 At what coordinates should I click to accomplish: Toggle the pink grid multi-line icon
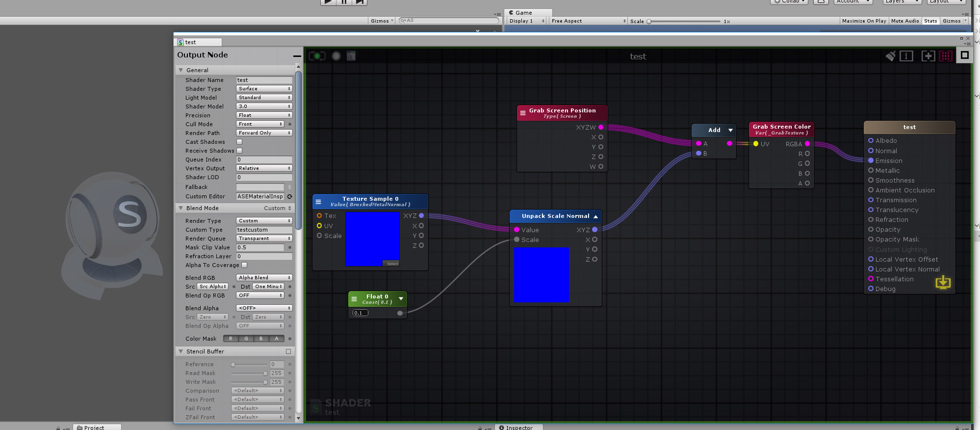coord(946,56)
